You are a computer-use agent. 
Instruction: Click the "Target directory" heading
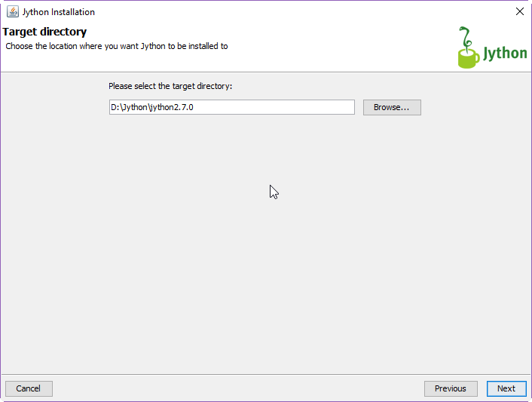(44, 32)
